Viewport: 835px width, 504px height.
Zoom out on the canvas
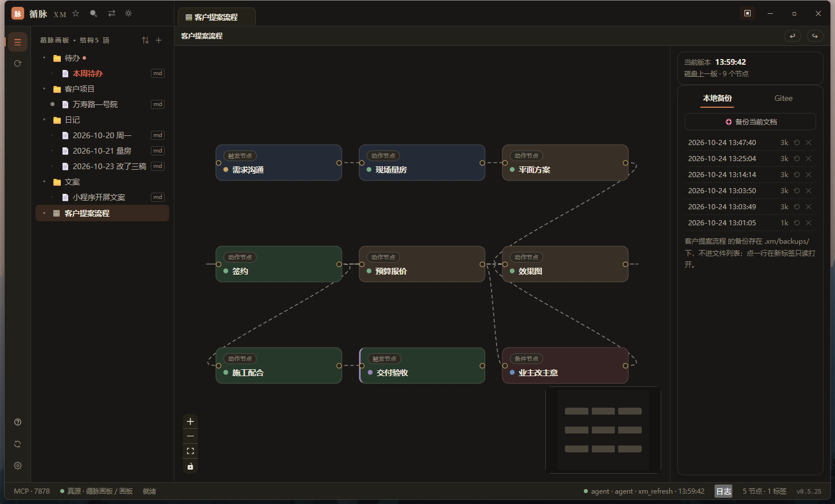[x=190, y=436]
